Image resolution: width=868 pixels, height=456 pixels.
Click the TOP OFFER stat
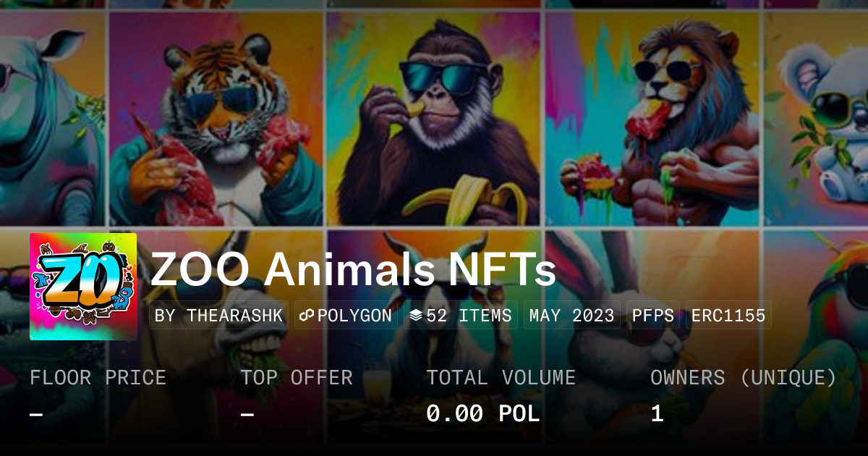pyautogui.click(x=297, y=378)
